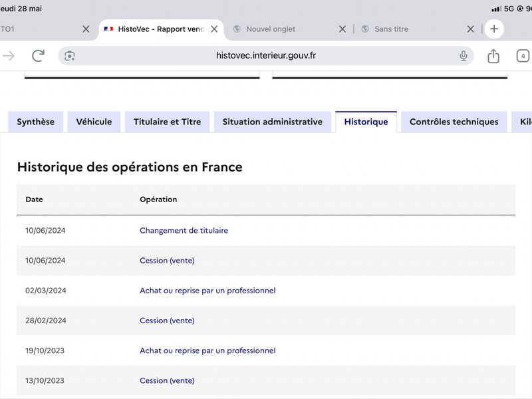Open the Synthèse tab

pyautogui.click(x=36, y=122)
